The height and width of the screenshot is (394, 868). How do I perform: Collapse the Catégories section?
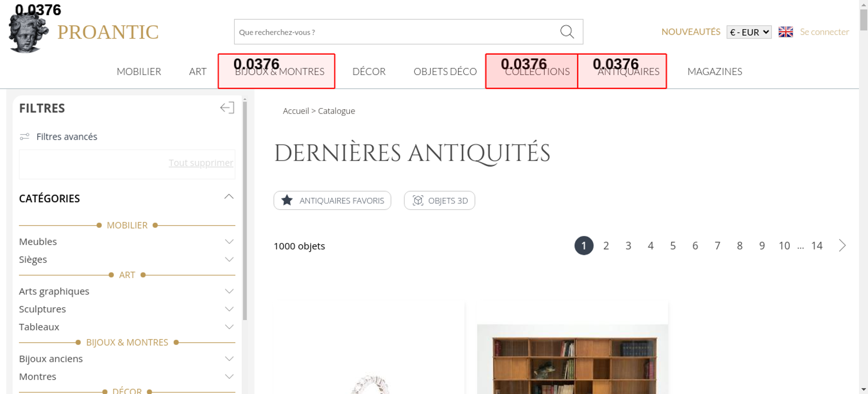[229, 197]
